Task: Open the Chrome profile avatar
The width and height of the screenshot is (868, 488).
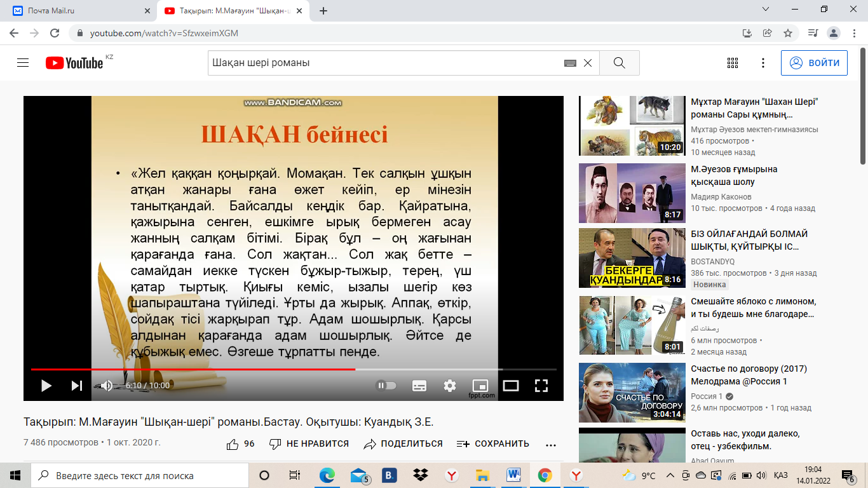Action: [834, 33]
